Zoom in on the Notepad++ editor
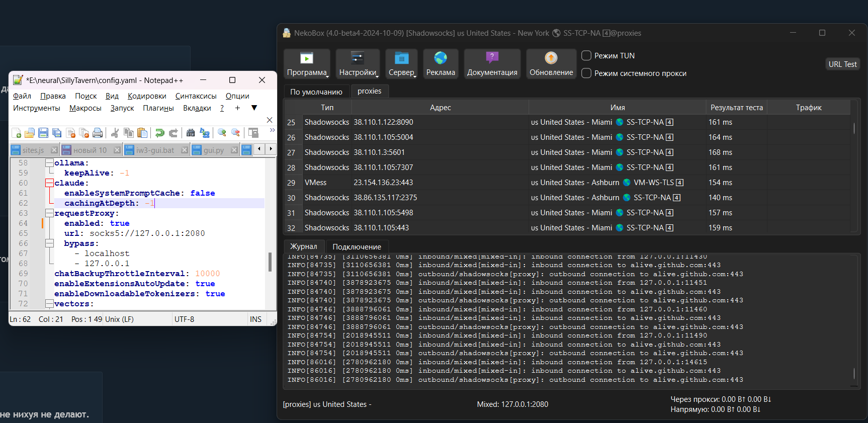868x423 pixels. coord(222,133)
